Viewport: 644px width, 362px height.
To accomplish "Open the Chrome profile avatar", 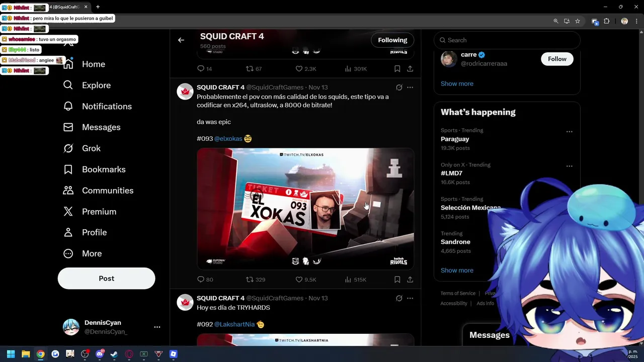I will (624, 21).
